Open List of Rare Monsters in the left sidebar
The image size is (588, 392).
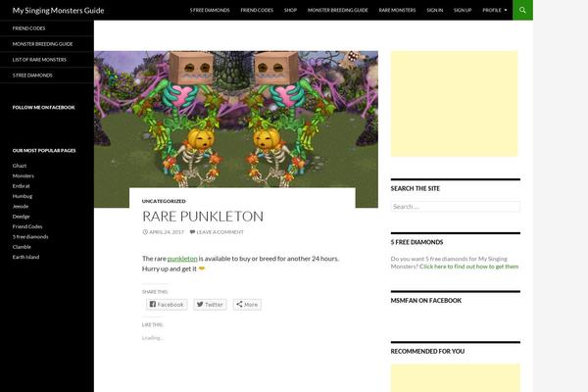click(x=39, y=60)
